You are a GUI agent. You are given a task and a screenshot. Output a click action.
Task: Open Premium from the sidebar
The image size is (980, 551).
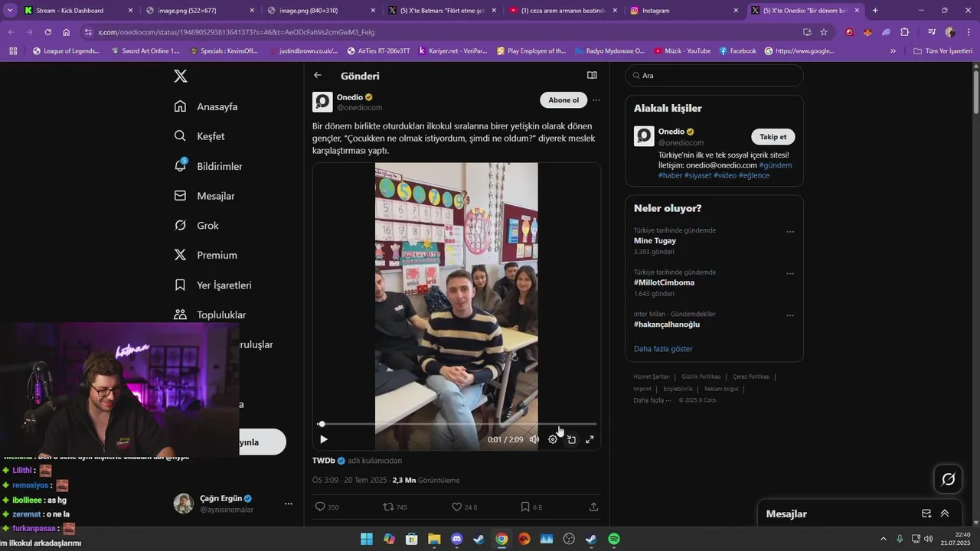pos(205,255)
